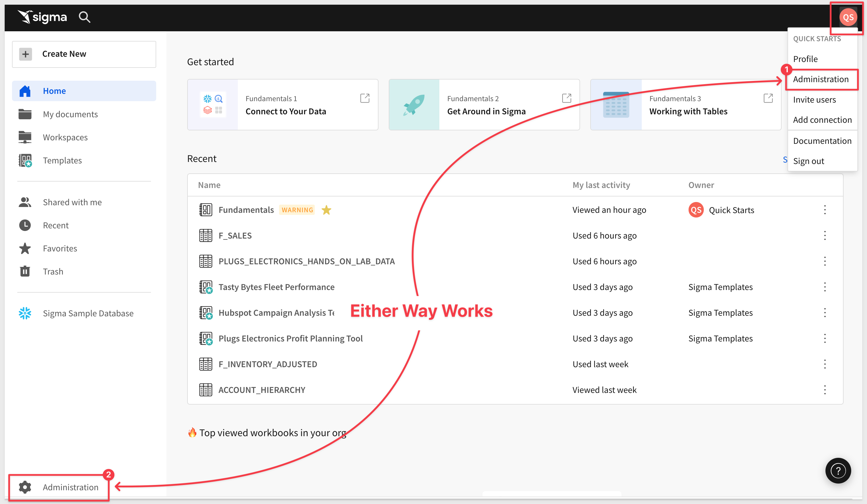This screenshot has width=867, height=504.
Task: Click the Owner column header
Action: click(701, 185)
